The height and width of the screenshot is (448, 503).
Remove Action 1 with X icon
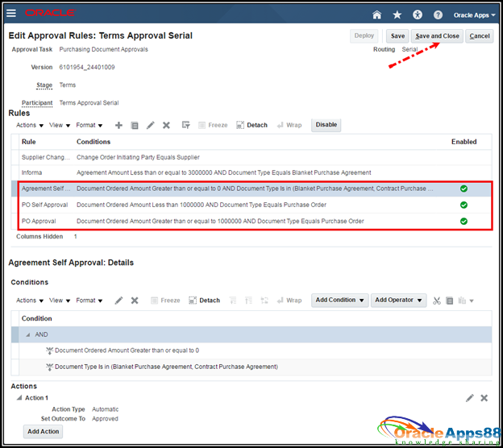484,398
